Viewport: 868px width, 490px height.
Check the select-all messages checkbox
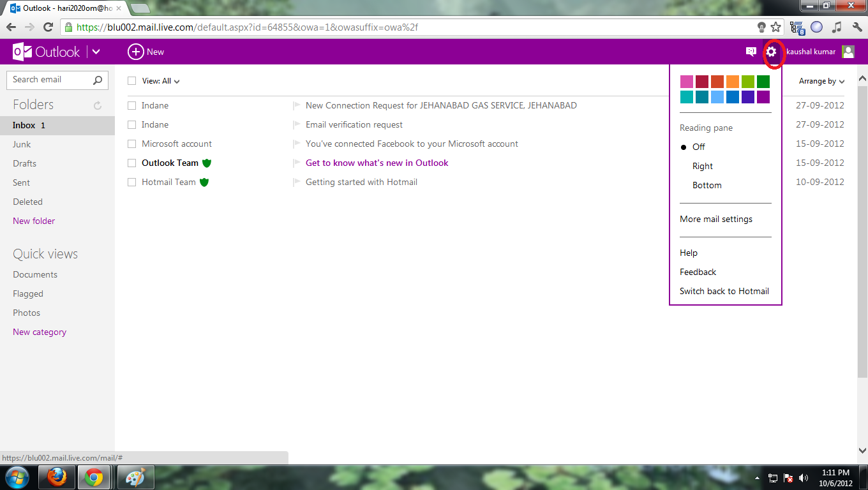tap(132, 81)
